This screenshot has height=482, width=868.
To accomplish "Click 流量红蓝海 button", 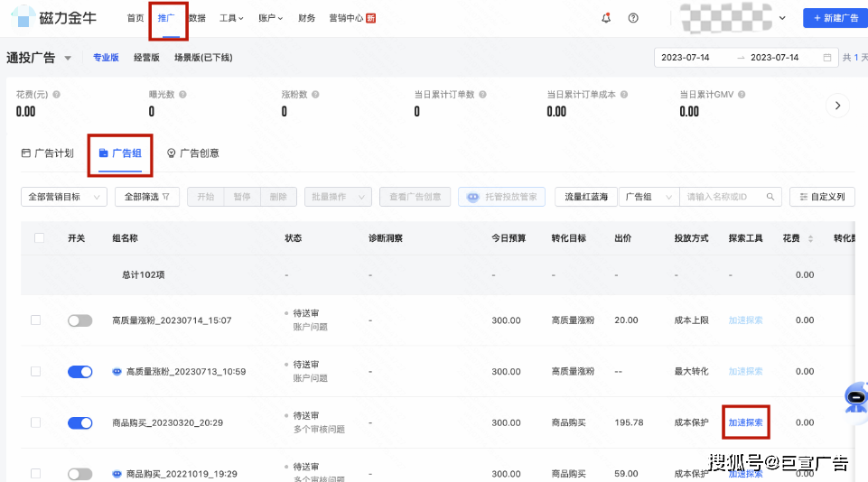I will click(586, 197).
